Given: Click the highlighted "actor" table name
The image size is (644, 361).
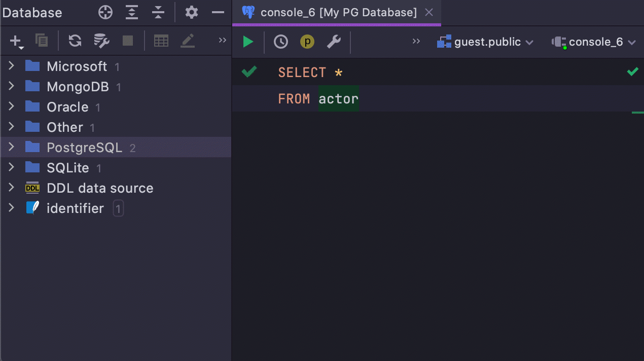Looking at the screenshot, I should [339, 98].
